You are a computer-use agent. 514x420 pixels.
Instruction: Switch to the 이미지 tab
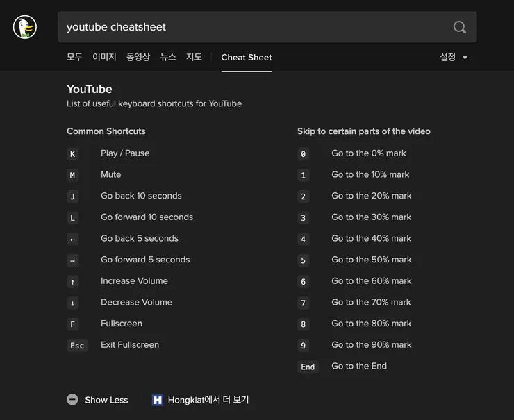(x=104, y=57)
